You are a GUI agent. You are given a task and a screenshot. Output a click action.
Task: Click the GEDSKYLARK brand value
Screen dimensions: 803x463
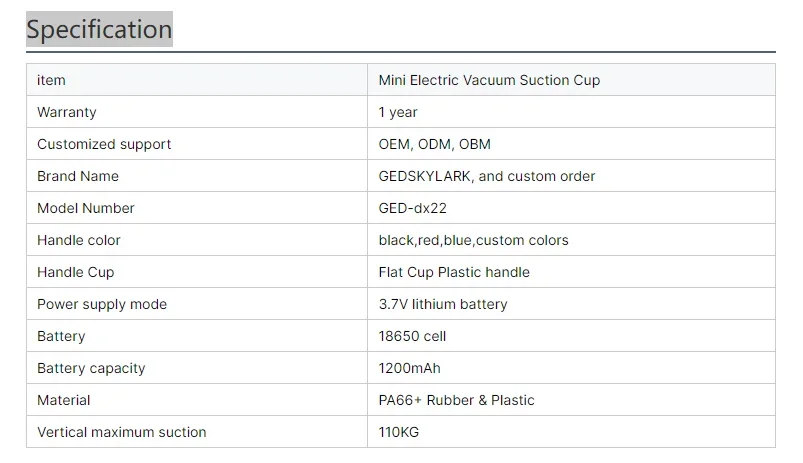(x=486, y=176)
